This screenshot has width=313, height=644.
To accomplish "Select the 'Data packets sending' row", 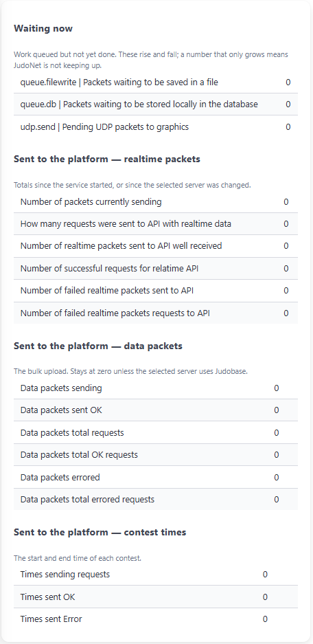I will coord(156,388).
